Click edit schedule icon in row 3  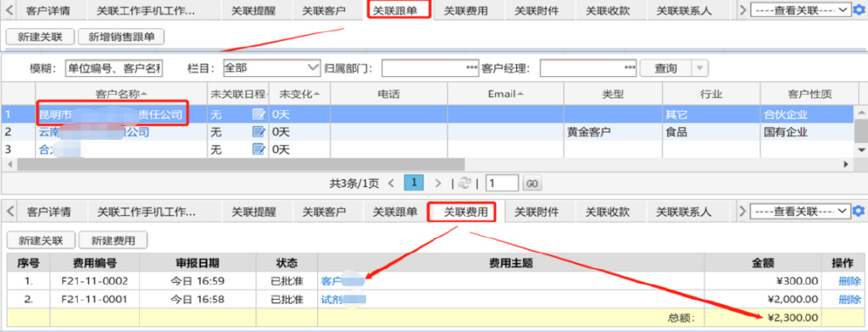pyautogui.click(x=259, y=149)
